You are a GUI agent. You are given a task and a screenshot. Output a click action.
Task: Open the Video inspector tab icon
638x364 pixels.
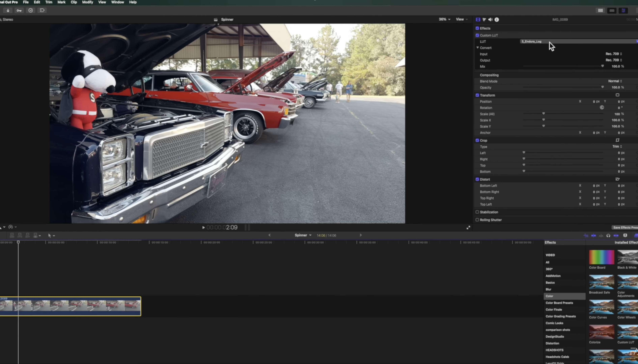tap(478, 20)
